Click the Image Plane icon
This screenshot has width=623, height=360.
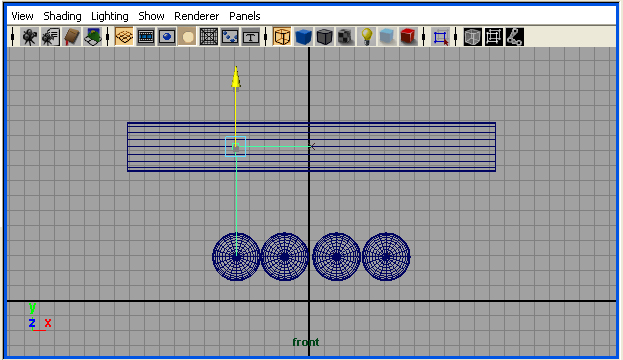click(x=93, y=37)
